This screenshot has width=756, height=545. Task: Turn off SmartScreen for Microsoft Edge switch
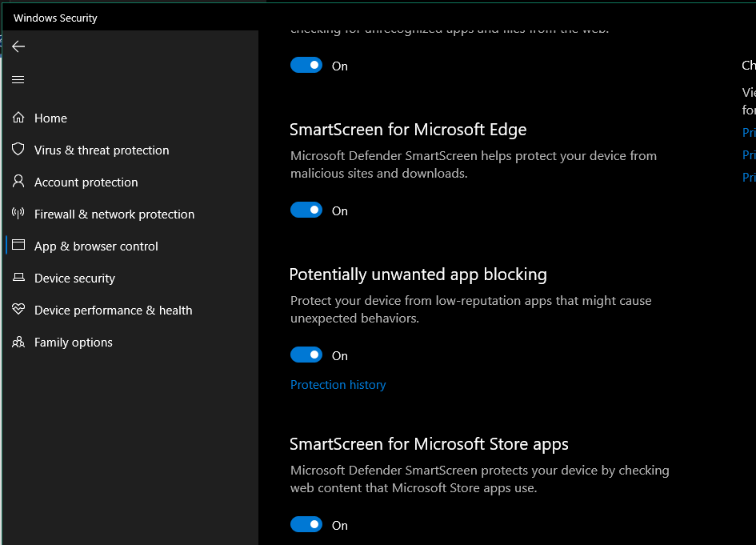[306, 210]
